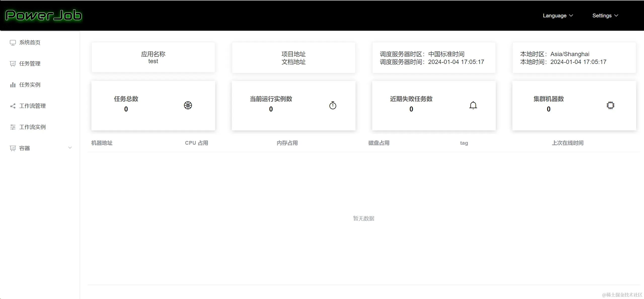The width and height of the screenshot is (644, 299).
Task: Click the sliders icon beside 工作流实例
Action: pos(13,127)
